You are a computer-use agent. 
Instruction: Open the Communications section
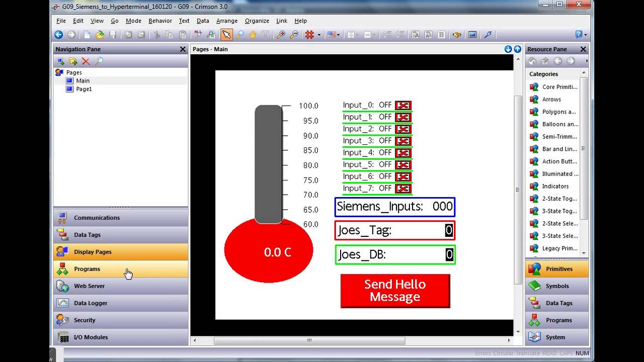point(121,218)
